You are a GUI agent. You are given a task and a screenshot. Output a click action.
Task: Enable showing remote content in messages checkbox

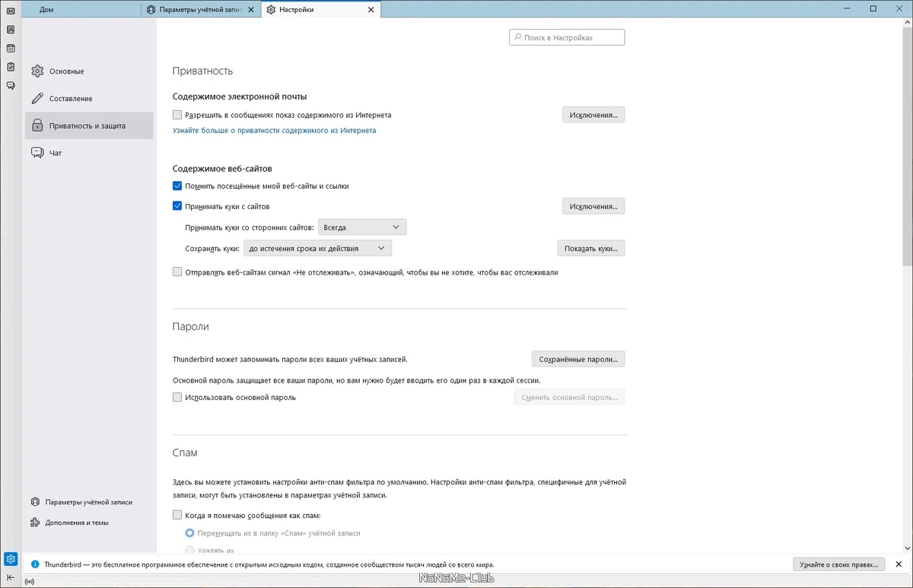[x=177, y=115]
